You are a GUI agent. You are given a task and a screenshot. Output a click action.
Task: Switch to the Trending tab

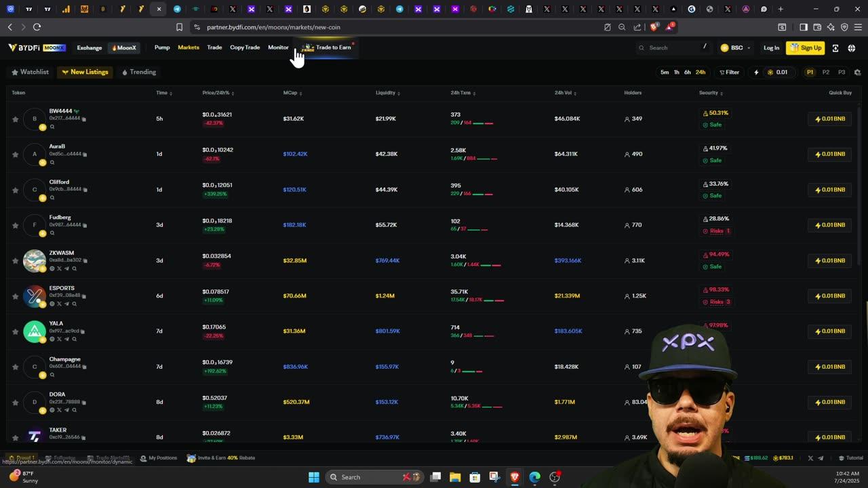[138, 72]
